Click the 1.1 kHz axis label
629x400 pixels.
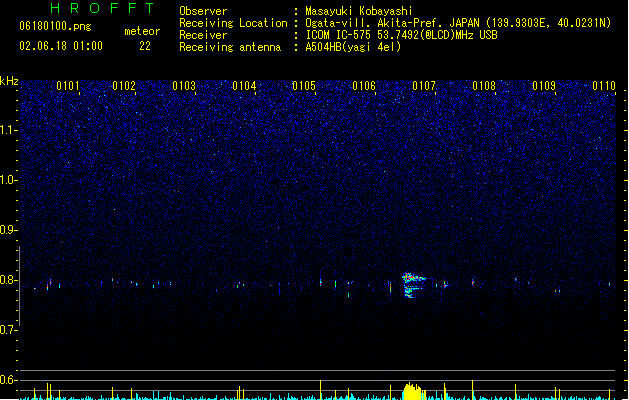[8, 130]
